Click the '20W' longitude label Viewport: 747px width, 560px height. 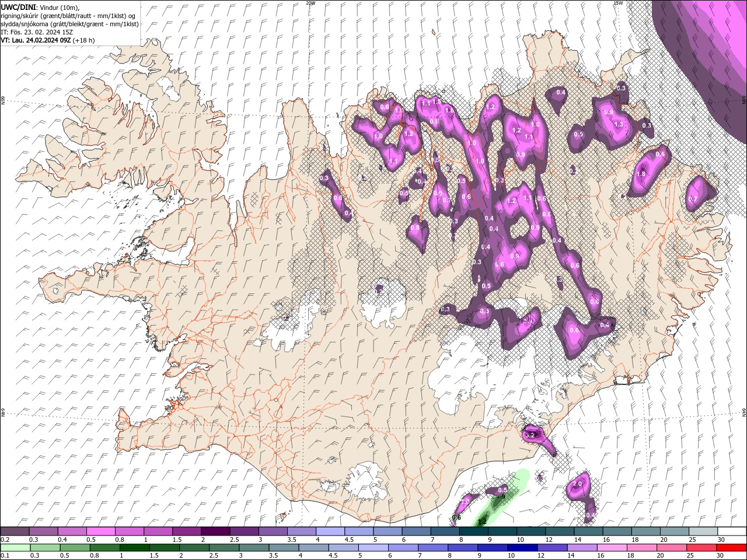coord(310,3)
